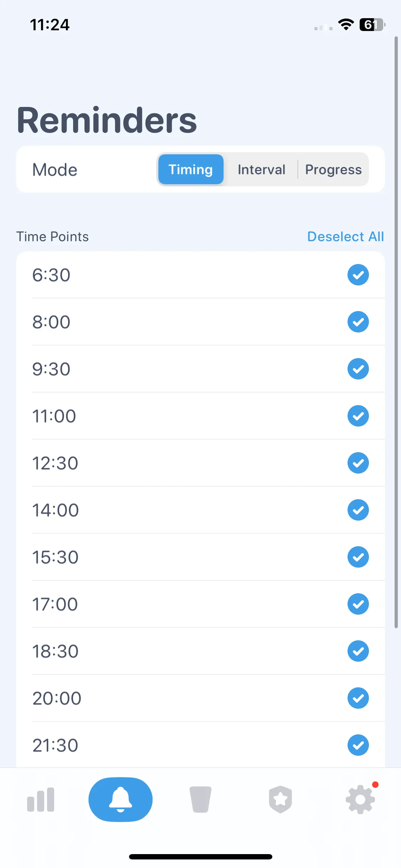Image resolution: width=401 pixels, height=868 pixels.
Task: Tap the bell reminders tab icon
Action: (120, 800)
